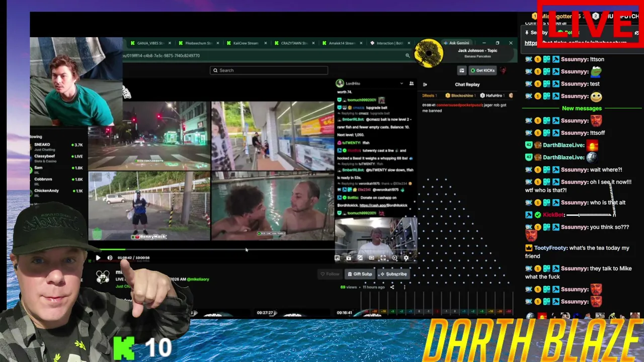Switch to the CRAZYTAWN browser tab
This screenshot has width=644, height=362.
pos(294,43)
